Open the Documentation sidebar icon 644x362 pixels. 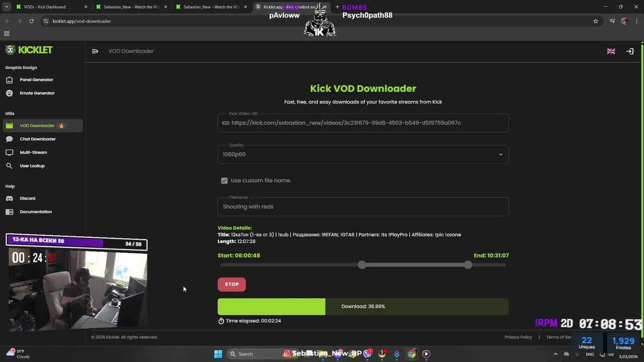(x=9, y=212)
